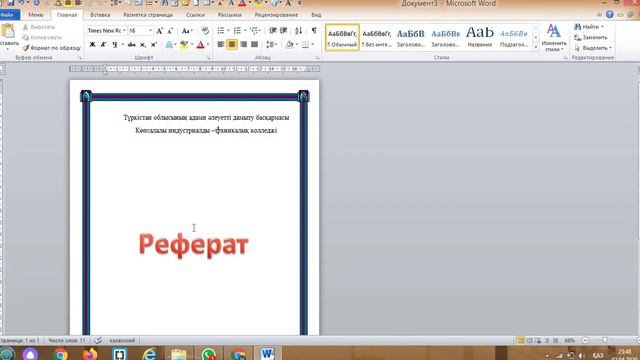Open the Word Help question mark icon
The image size is (640, 360).
click(x=609, y=15)
